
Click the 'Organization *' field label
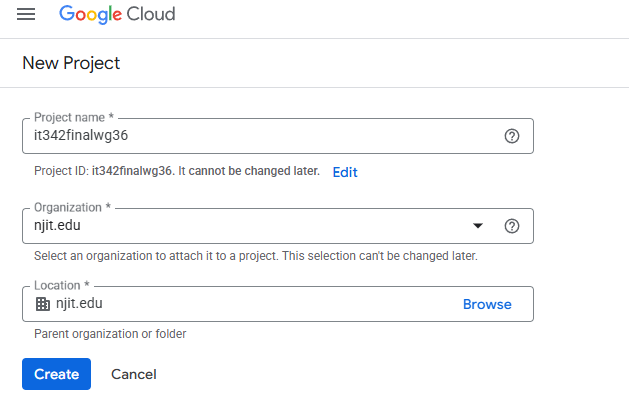tap(72, 207)
